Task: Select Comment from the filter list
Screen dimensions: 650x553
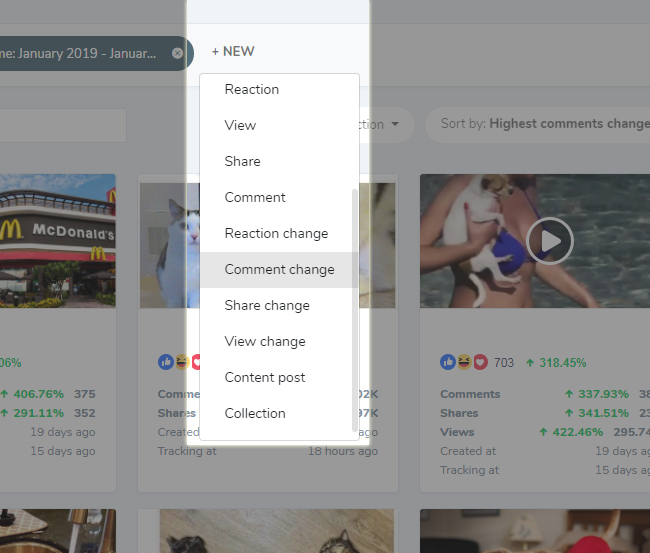Action: tap(279, 197)
